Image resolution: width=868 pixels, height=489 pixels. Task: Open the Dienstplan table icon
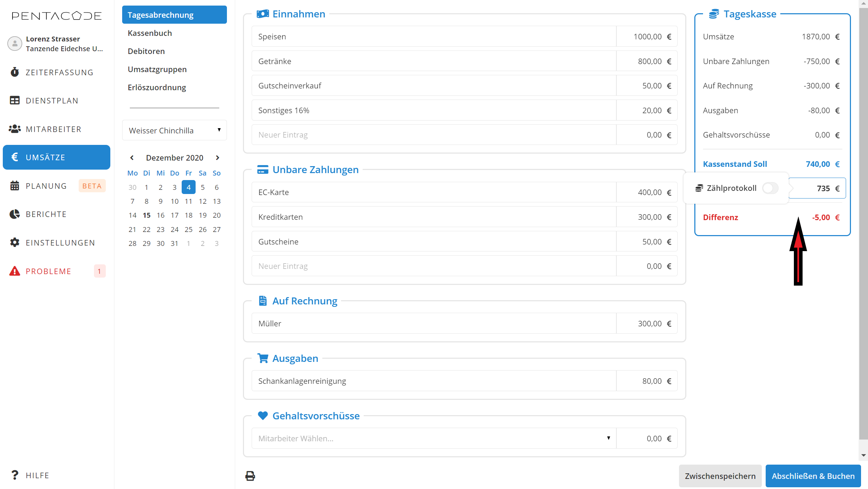[15, 101]
